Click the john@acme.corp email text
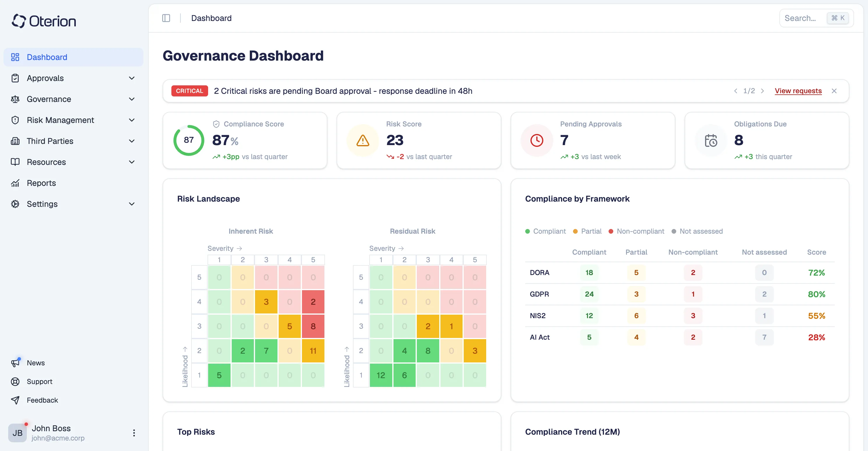Image resolution: width=868 pixels, height=451 pixels. click(x=58, y=438)
